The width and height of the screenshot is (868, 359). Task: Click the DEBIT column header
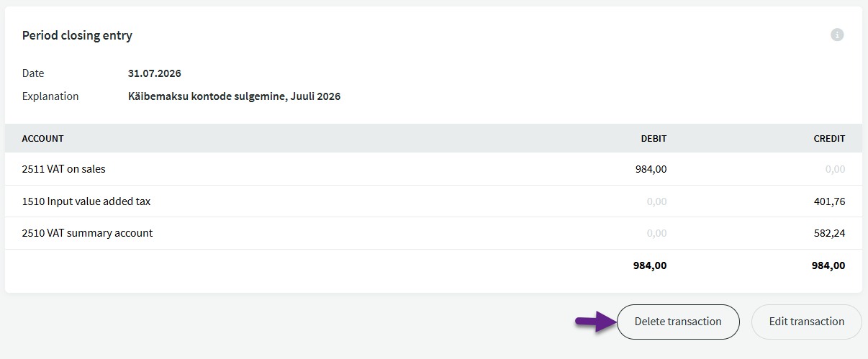tap(654, 138)
